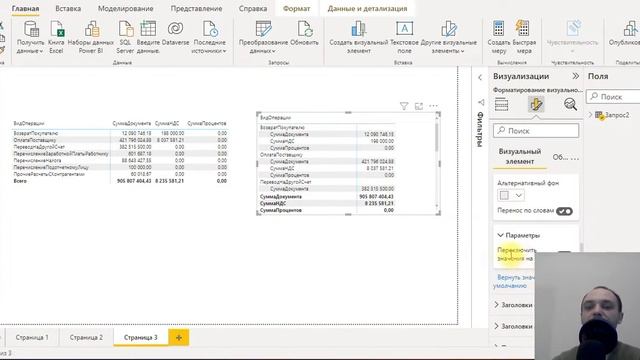Open Другие визуальные элементы menu
Viewport: 640px width, 360px height.
pyautogui.click(x=449, y=38)
